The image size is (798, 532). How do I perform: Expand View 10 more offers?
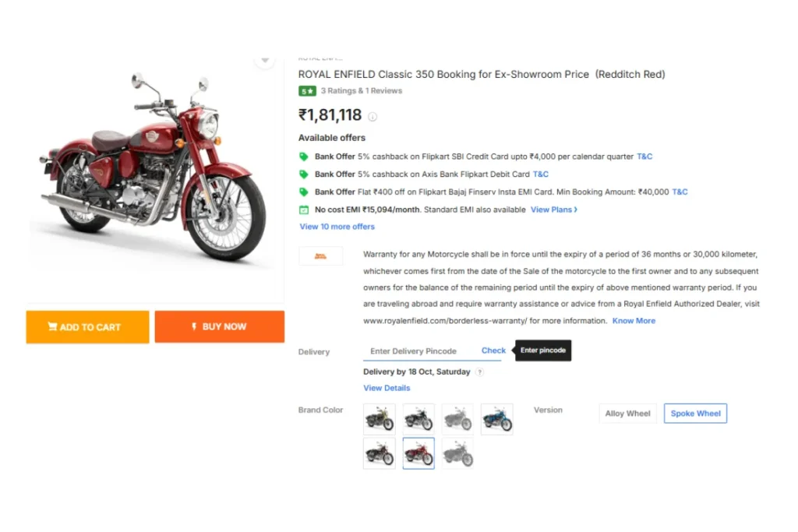click(337, 227)
